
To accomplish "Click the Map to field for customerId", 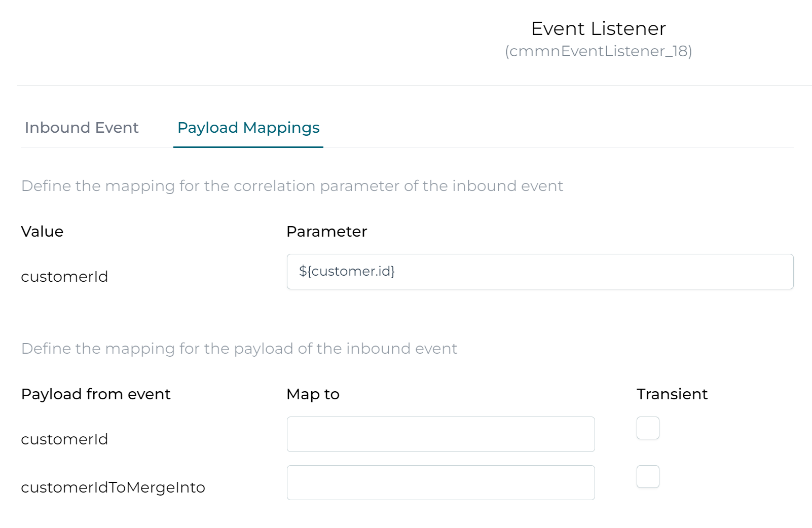I will pyautogui.click(x=440, y=434).
